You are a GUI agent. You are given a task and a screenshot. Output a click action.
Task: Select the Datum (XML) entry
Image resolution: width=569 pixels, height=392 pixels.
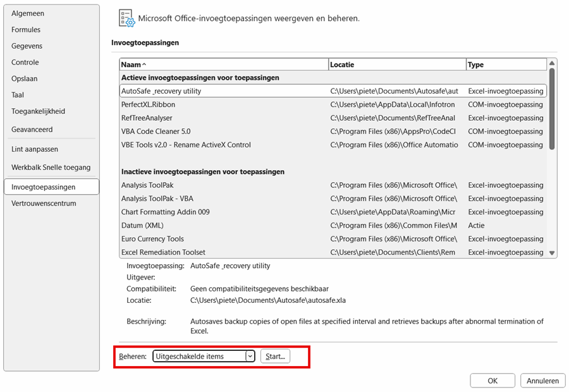click(333, 225)
